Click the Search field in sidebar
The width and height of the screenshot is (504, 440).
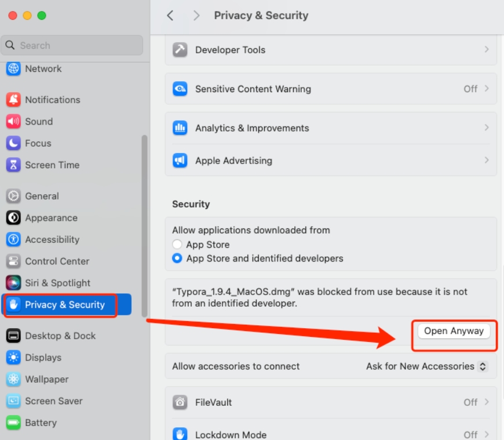pos(72,45)
